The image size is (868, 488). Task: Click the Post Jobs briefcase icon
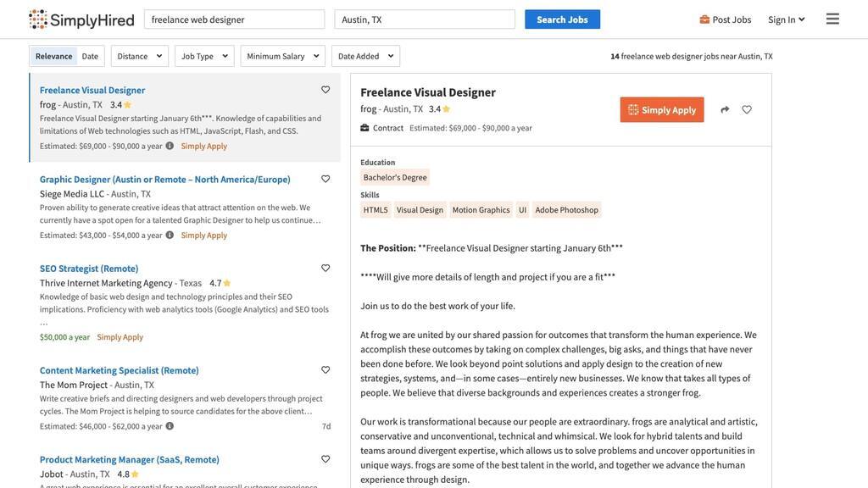point(704,19)
